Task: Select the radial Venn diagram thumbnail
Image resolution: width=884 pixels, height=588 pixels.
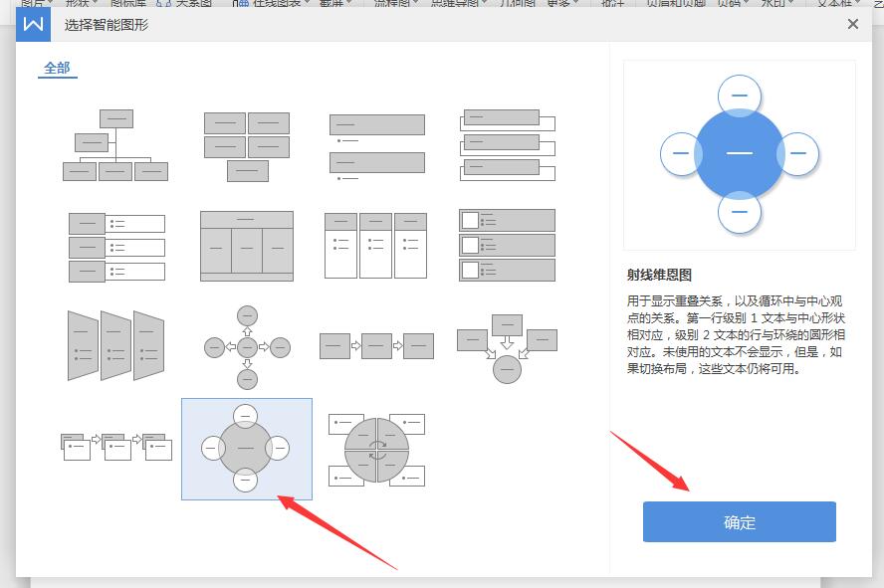Action: tap(246, 448)
